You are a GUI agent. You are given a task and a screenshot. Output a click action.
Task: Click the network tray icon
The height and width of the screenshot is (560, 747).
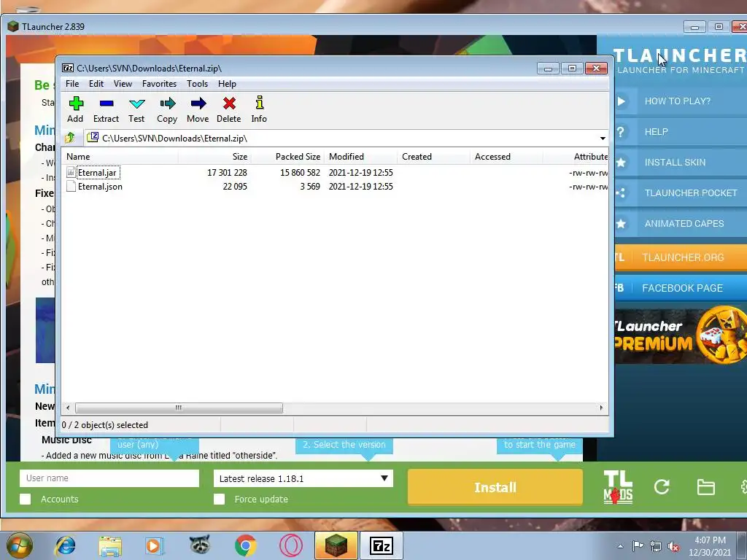[656, 546]
